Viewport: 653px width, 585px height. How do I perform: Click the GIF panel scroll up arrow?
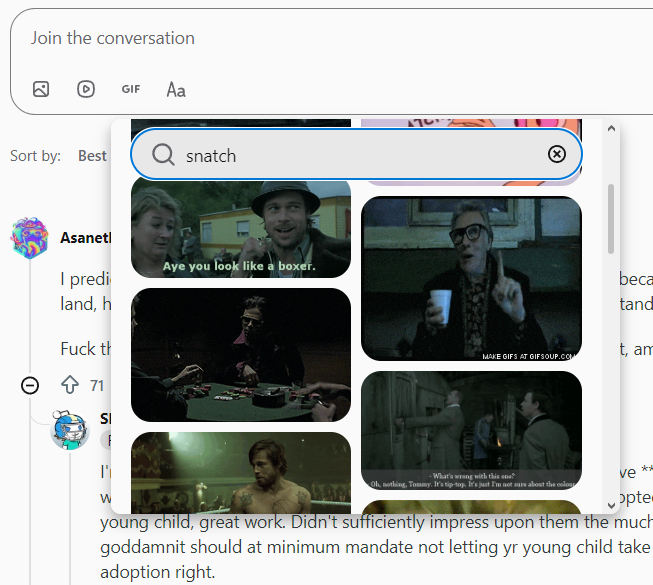(611, 129)
